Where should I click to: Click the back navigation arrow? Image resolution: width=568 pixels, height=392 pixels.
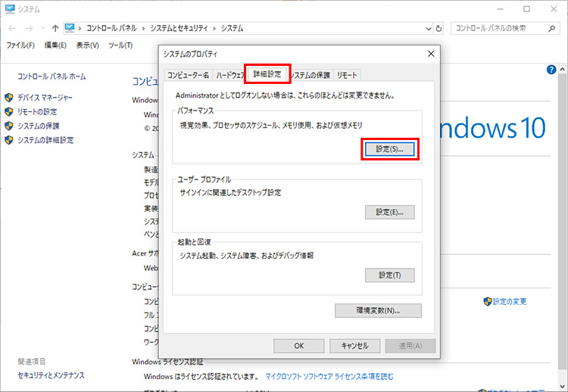(11, 28)
